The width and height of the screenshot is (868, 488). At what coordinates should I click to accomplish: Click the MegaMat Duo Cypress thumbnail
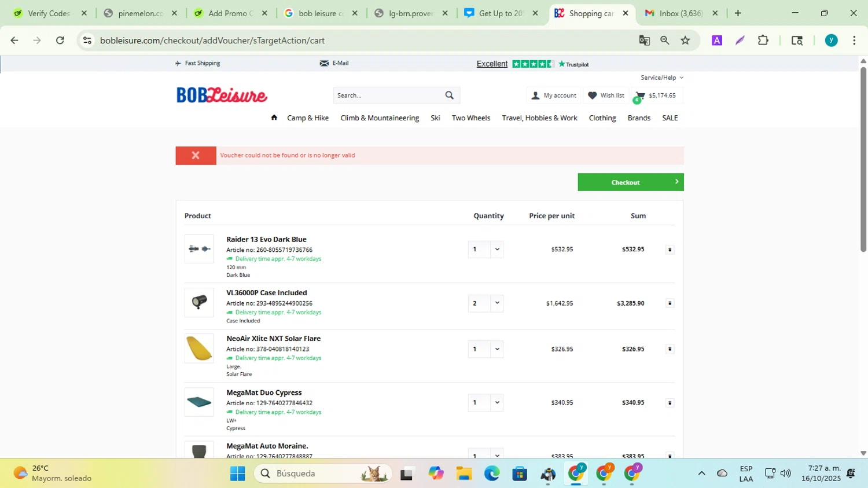[199, 402]
